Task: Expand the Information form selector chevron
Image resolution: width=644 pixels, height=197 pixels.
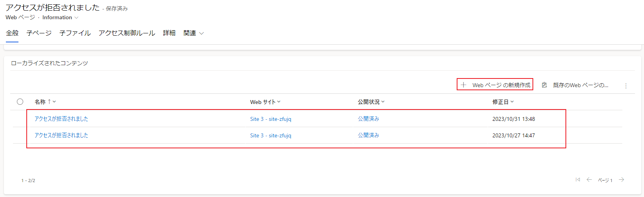Action: (x=77, y=18)
